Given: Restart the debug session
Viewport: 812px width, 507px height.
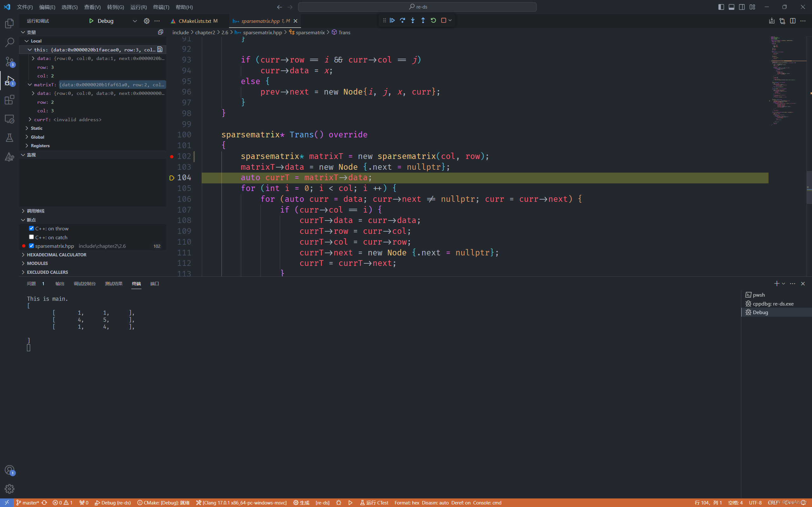Looking at the screenshot, I should click(433, 20).
